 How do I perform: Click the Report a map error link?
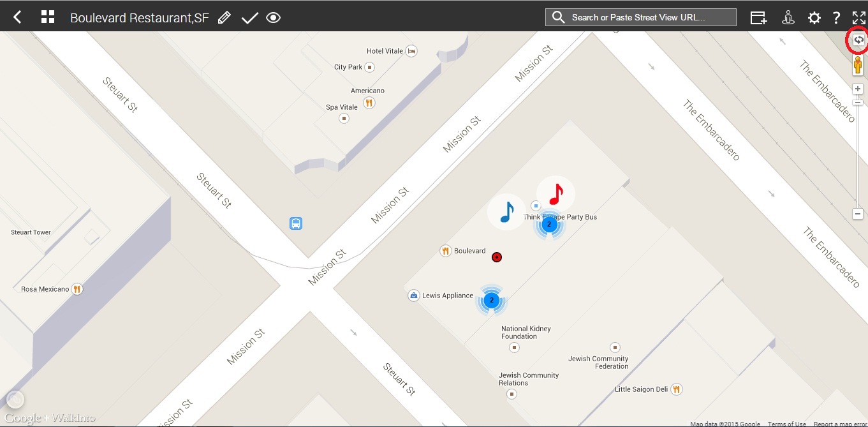tap(841, 424)
